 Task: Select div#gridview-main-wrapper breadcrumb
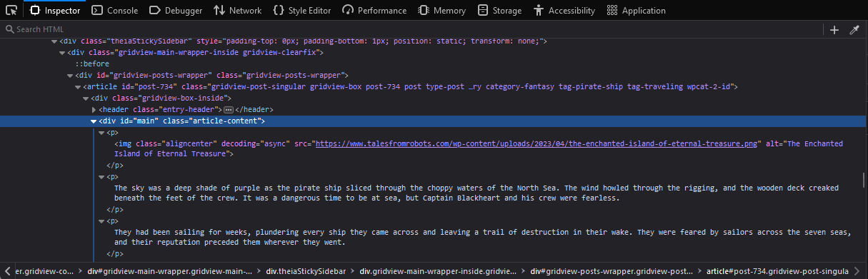169,271
